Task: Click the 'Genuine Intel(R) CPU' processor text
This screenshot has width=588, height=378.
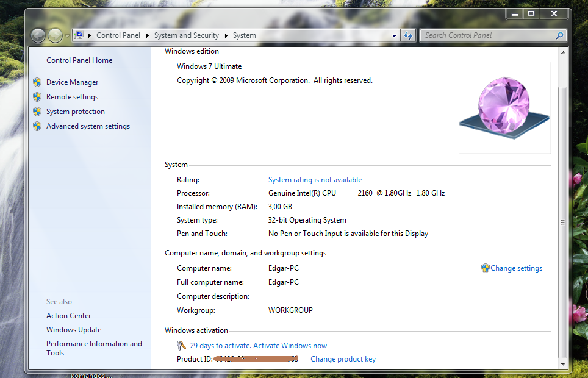Action: point(303,193)
